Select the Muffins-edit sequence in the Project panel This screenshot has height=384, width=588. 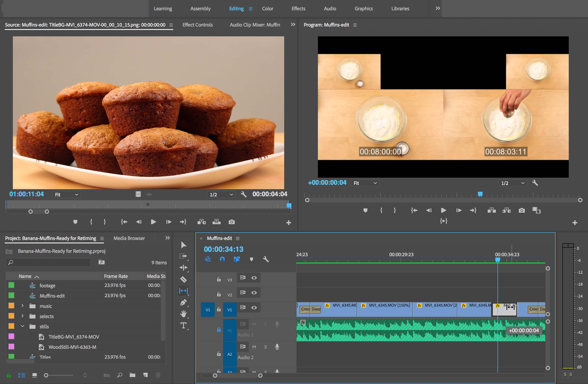click(x=52, y=296)
